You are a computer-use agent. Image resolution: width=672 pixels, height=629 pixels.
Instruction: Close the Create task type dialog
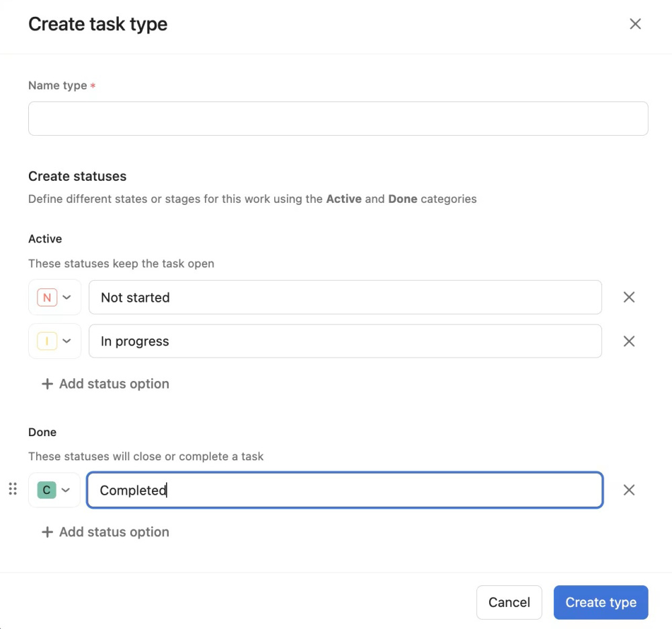tap(635, 24)
